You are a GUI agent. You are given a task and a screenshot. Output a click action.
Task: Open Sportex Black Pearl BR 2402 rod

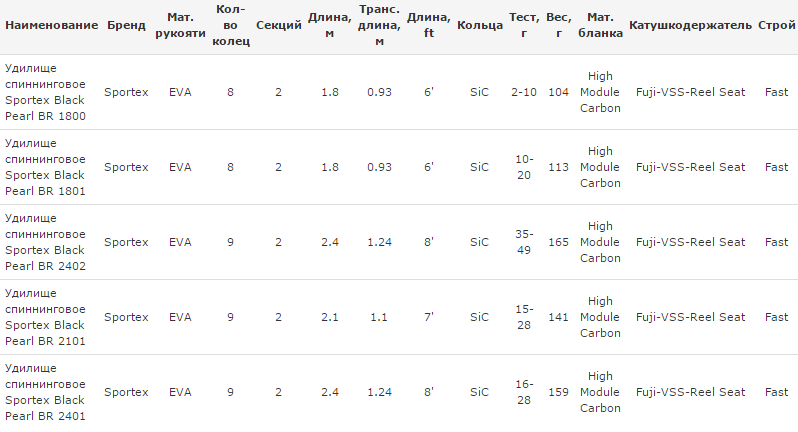(x=45, y=242)
